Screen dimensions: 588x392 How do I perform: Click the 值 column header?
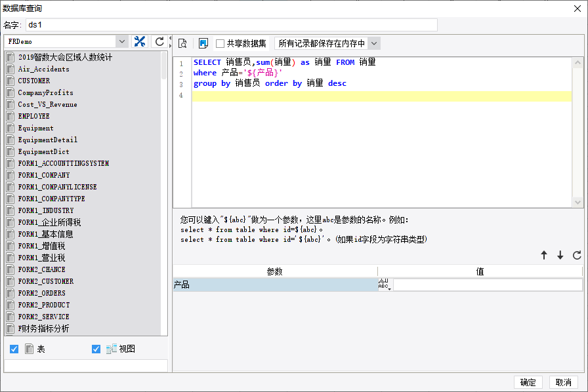480,271
